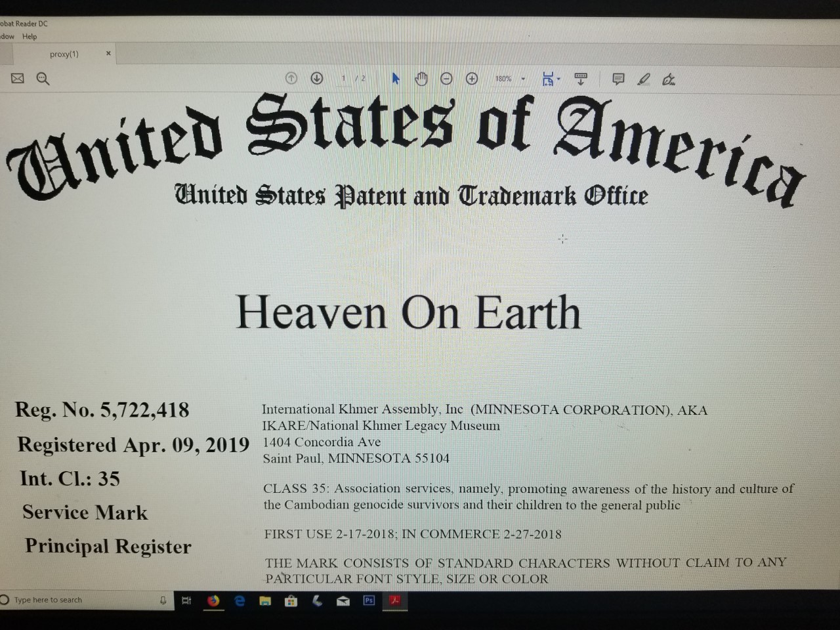Click the 'Service Mark' text

tap(85, 513)
